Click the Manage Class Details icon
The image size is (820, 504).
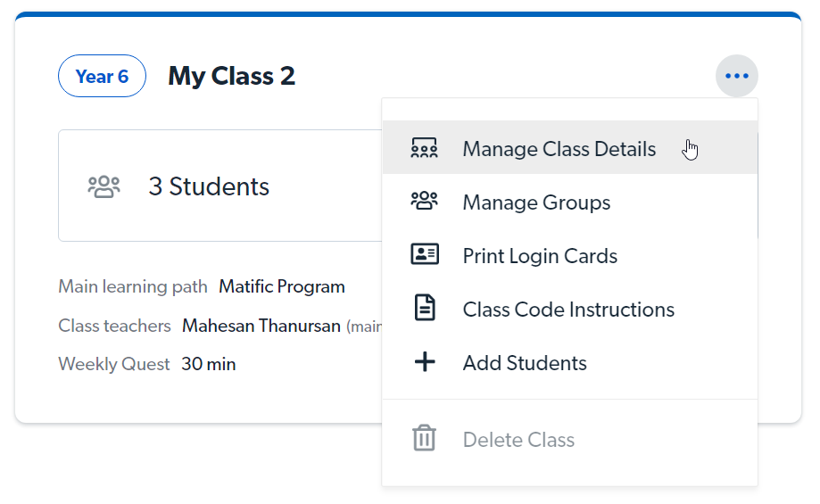[425, 149]
